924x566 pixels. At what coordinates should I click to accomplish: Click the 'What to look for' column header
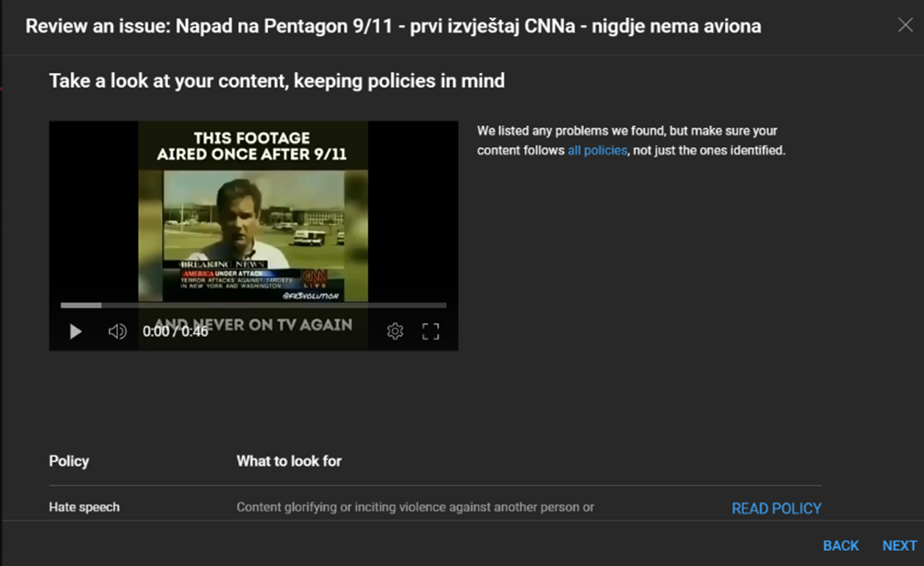pyautogui.click(x=289, y=461)
